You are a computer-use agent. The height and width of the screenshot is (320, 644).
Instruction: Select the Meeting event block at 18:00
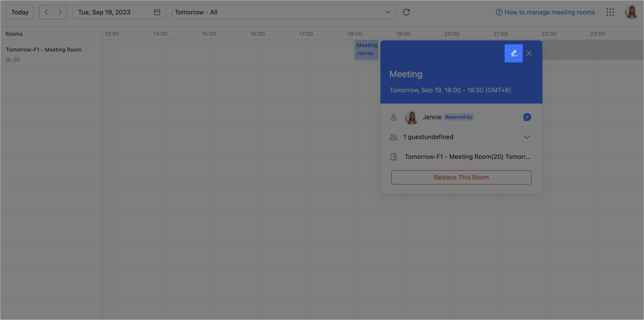[367, 49]
